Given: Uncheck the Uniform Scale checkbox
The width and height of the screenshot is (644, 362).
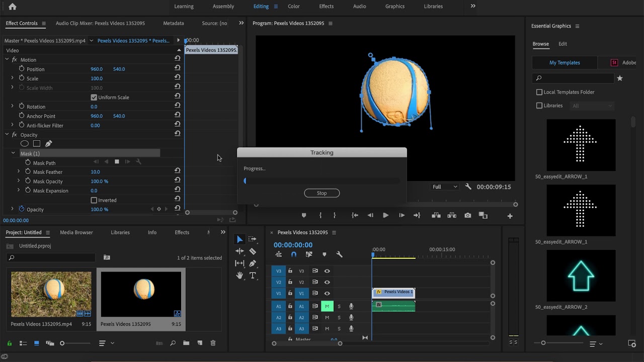Looking at the screenshot, I should (x=94, y=97).
